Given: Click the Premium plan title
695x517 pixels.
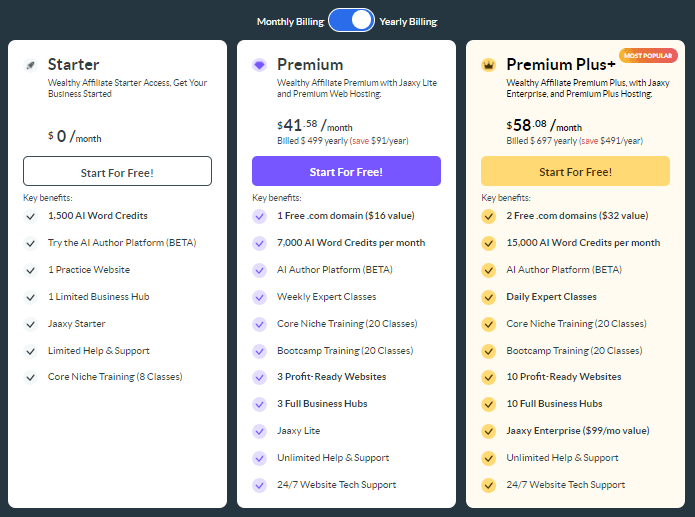Looking at the screenshot, I should click(x=310, y=65).
